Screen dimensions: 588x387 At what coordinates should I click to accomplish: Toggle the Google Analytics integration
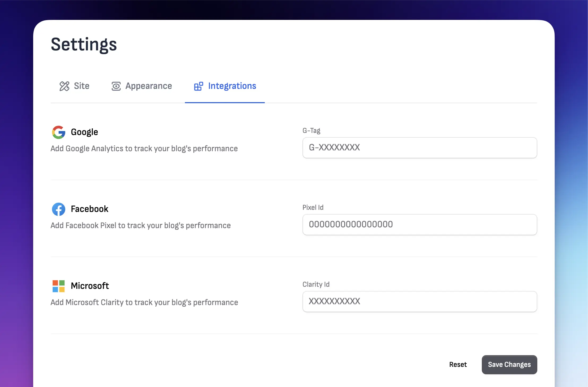pos(84,132)
